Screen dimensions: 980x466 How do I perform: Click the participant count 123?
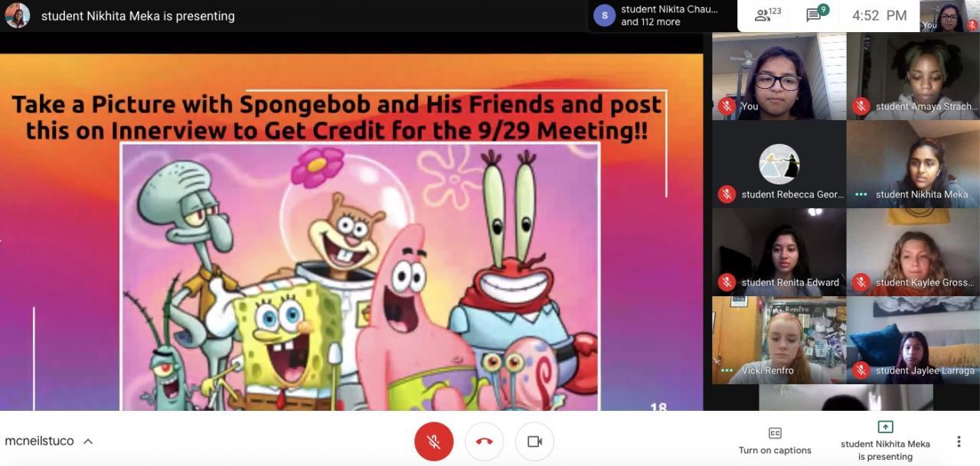click(776, 11)
